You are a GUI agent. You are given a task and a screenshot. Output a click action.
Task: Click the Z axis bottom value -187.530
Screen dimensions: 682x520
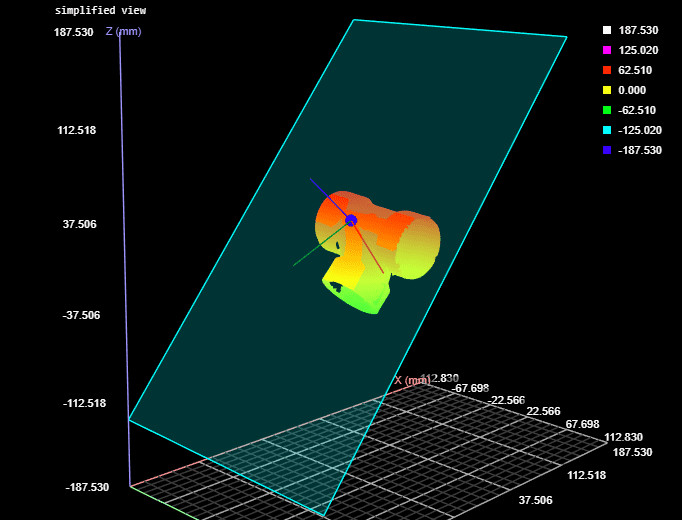tap(87, 487)
